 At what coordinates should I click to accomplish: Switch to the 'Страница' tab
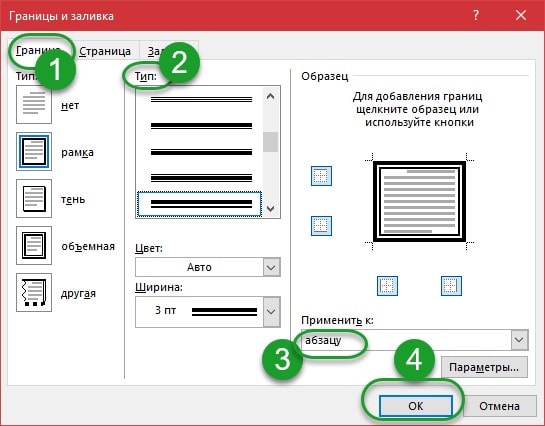105,51
